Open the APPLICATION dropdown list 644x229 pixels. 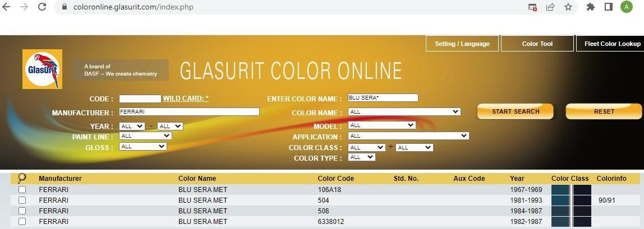point(408,136)
